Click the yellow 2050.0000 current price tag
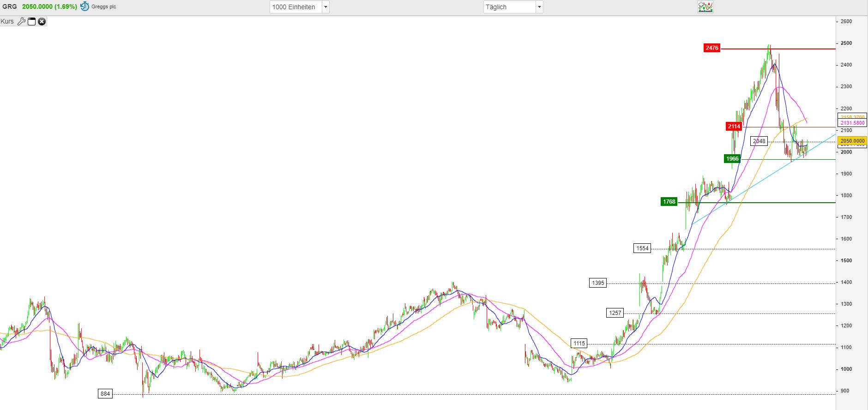 (852, 141)
